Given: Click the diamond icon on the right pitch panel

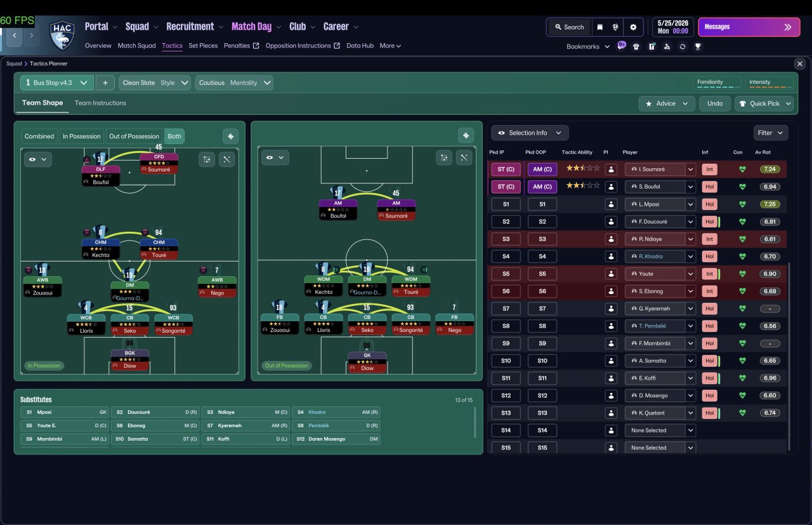Looking at the screenshot, I should click(x=466, y=135).
